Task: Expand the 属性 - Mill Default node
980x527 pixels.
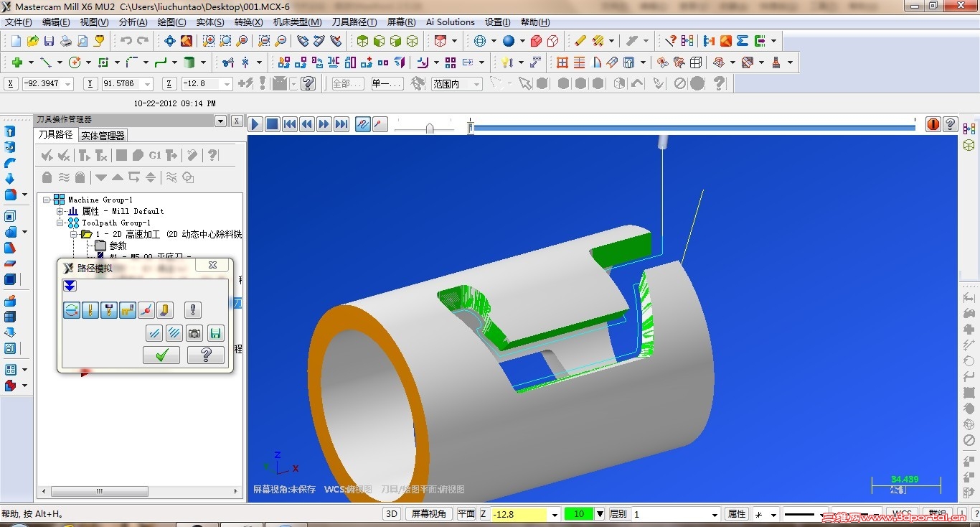Action: [x=60, y=211]
